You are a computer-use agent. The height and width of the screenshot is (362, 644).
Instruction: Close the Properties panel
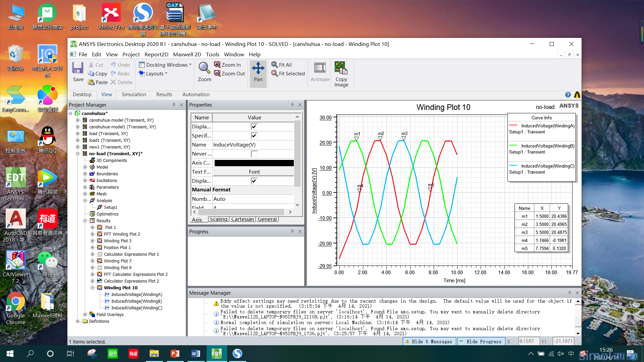coord(300,105)
